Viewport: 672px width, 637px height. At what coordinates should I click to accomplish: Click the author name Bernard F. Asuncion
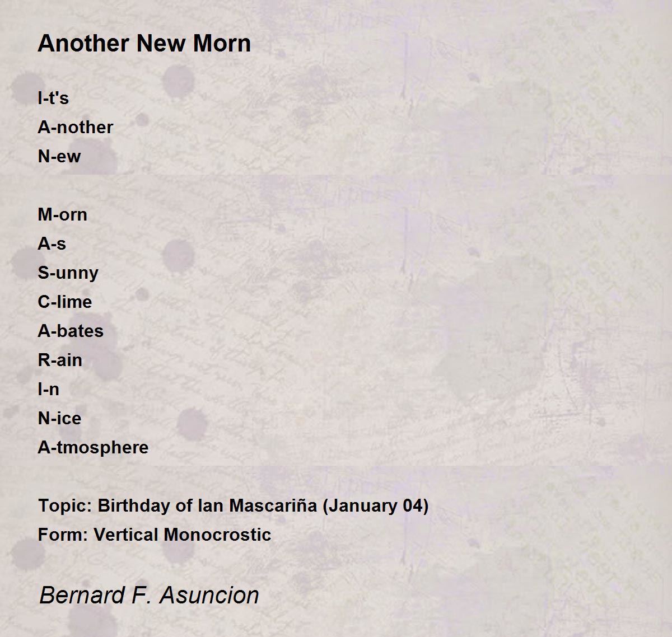[149, 595]
